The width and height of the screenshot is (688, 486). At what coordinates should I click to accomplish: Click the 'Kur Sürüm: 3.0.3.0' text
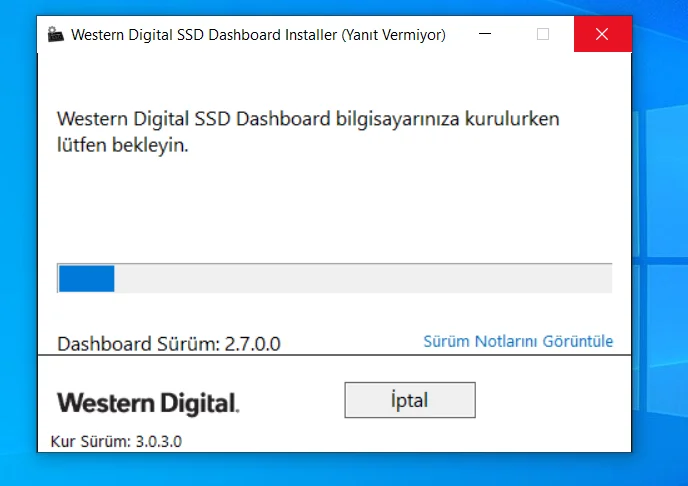click(116, 441)
